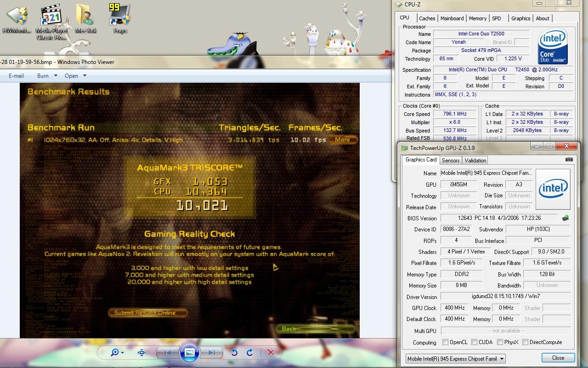Click the Driver Version field in GPU-Z

[x=505, y=296]
